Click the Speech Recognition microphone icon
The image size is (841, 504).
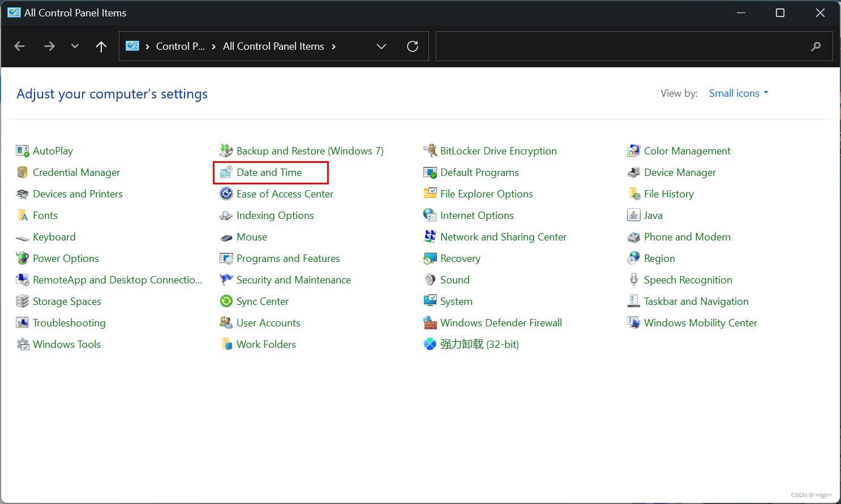pos(634,280)
